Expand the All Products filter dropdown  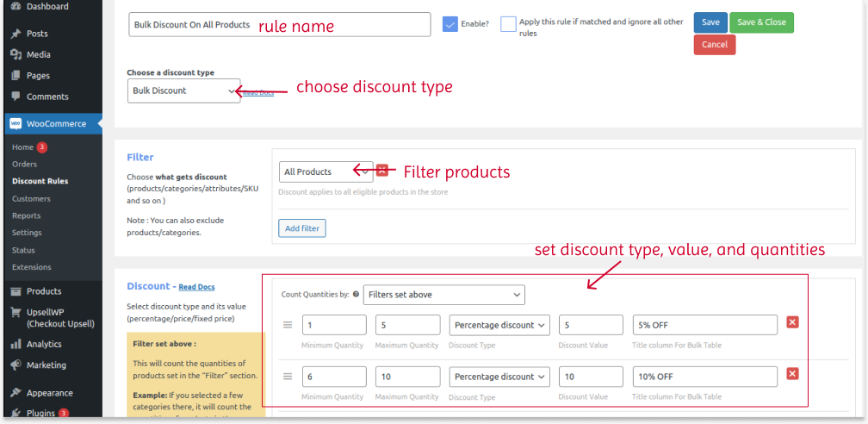[325, 171]
